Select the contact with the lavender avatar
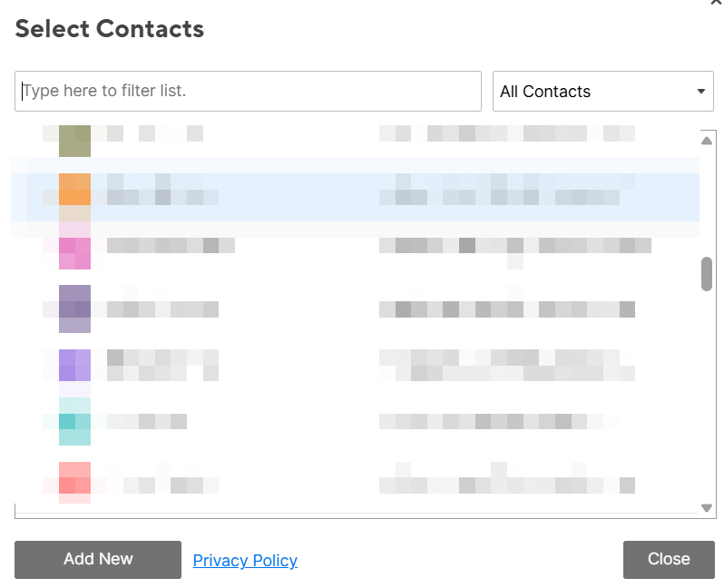Viewport: 724px width, 588px height. [x=355, y=366]
